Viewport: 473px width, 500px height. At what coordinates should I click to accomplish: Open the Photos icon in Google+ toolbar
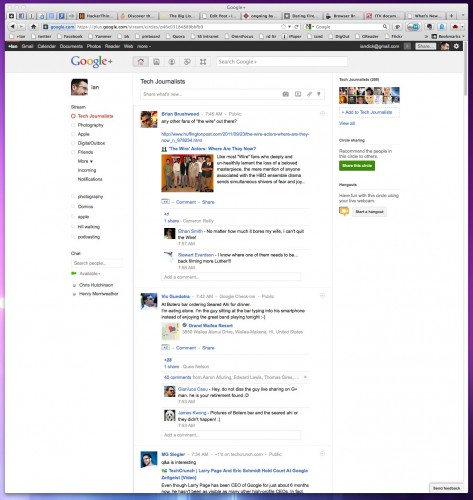click(x=156, y=62)
